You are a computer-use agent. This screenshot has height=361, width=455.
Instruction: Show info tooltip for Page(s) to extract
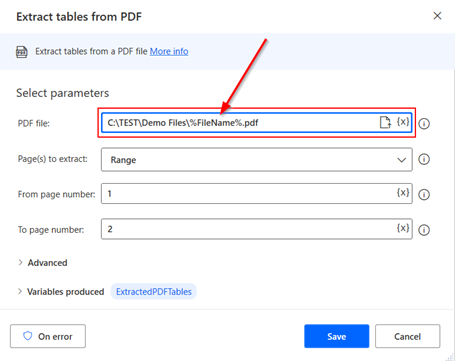coord(424,159)
